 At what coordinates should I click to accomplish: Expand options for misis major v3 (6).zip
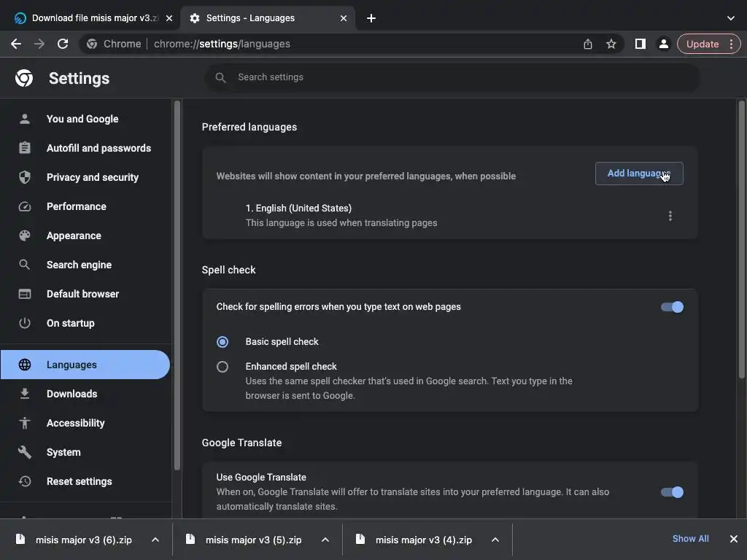pos(155,540)
